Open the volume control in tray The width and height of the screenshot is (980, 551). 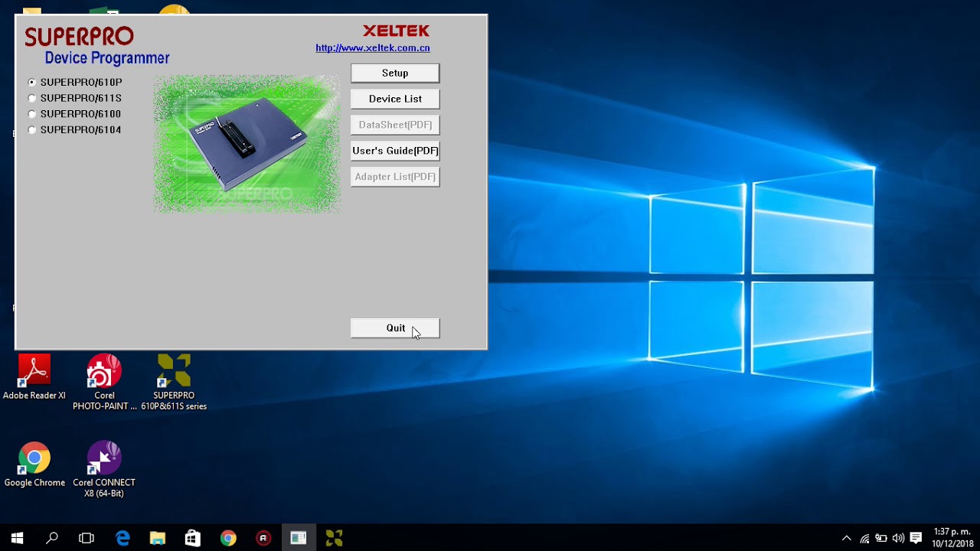tap(898, 538)
